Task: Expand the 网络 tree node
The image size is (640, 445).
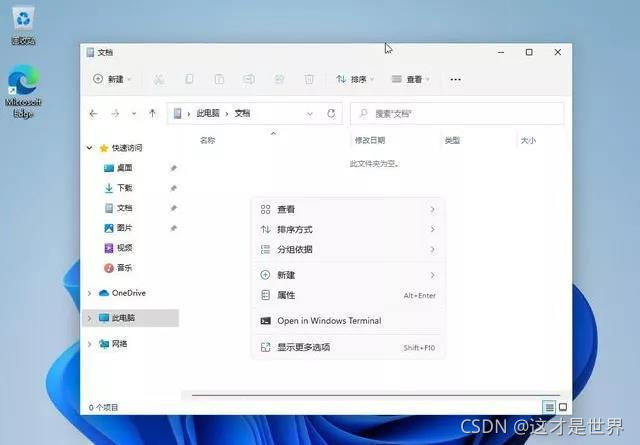Action: click(89, 344)
